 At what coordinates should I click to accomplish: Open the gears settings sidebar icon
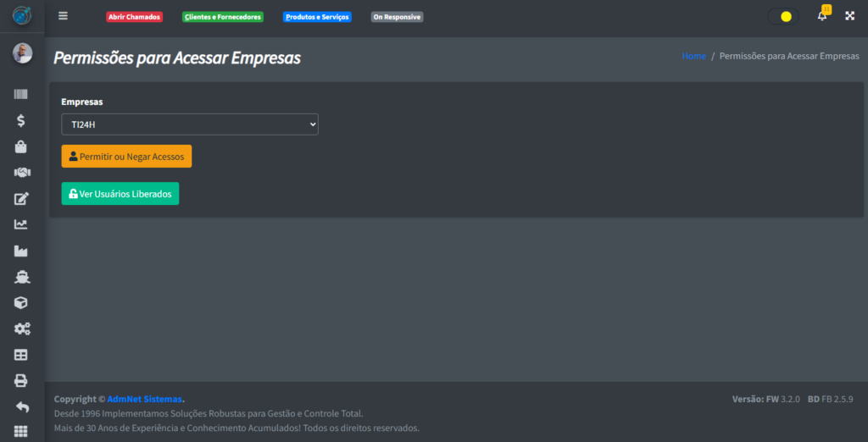[x=21, y=329]
